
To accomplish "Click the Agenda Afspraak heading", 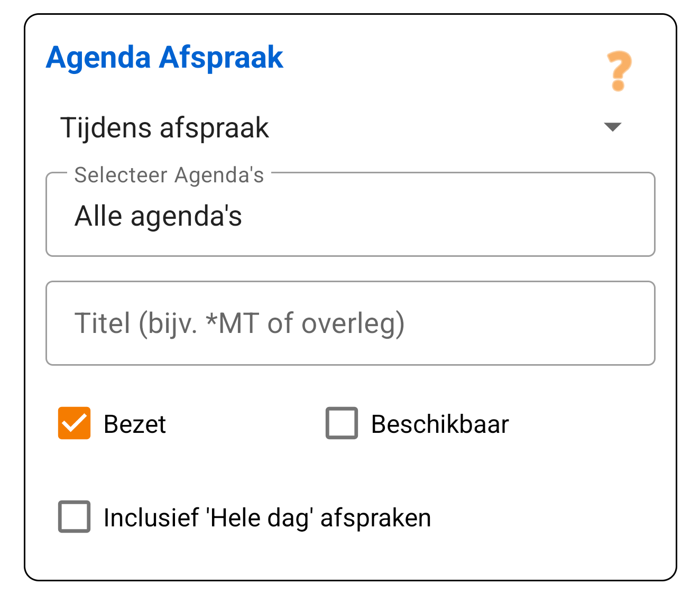I will tap(164, 57).
